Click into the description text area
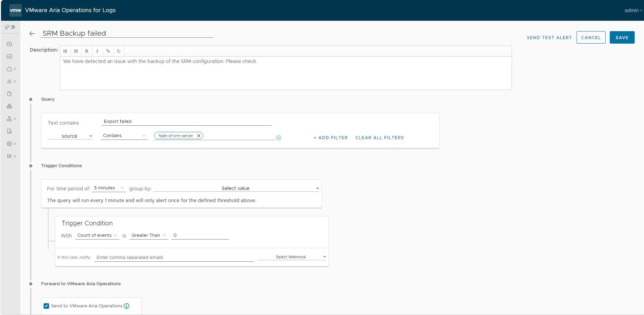Viewport: 644px width, 315px height. pos(286,73)
